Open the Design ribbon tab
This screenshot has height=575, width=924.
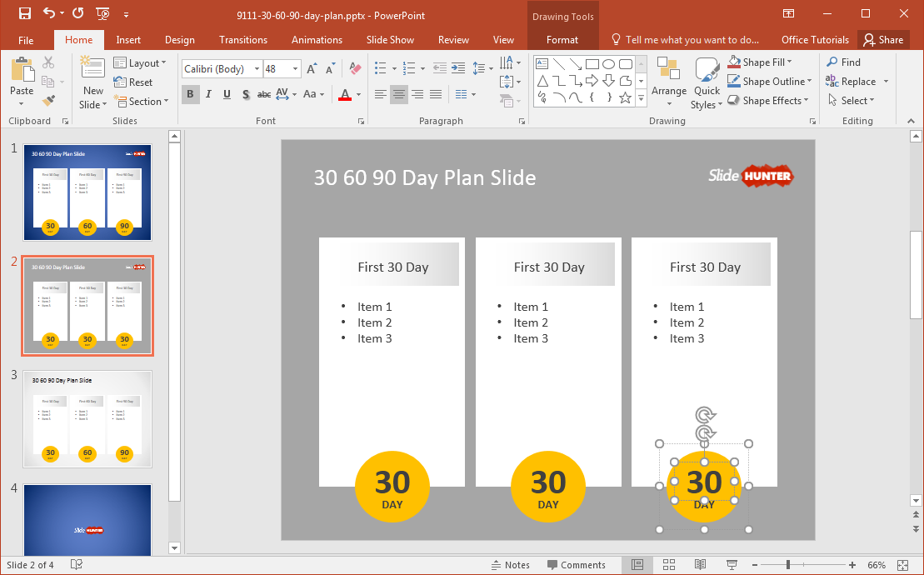[179, 40]
